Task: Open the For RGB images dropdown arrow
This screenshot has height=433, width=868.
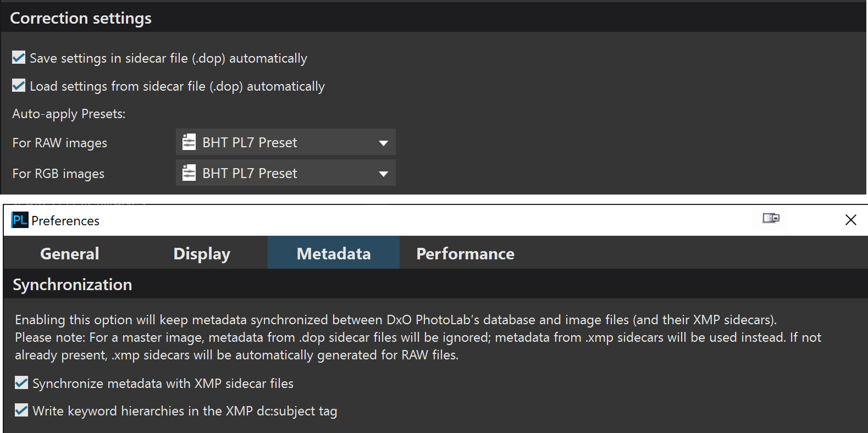Action: pyautogui.click(x=383, y=174)
